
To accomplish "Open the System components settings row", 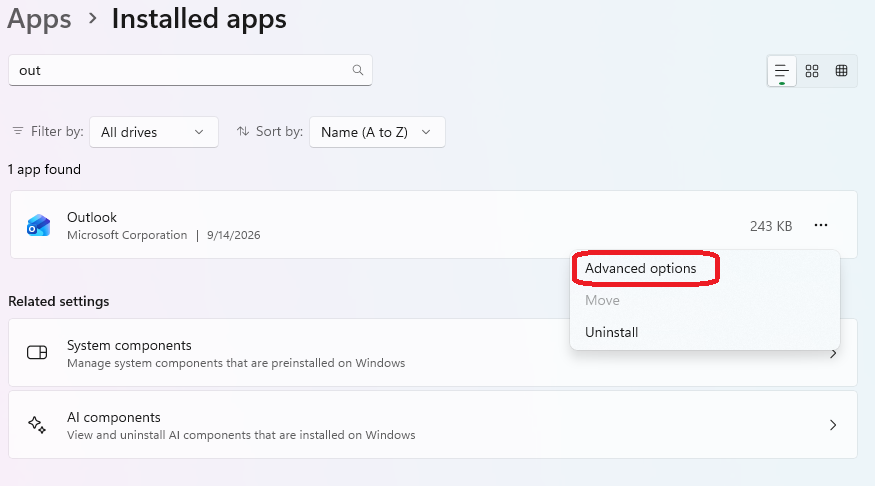I will tap(432, 353).
